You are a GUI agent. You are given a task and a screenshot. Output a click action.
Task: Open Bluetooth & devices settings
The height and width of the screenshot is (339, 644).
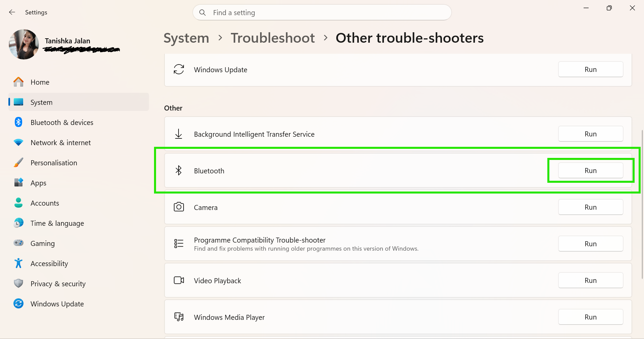click(x=79, y=122)
